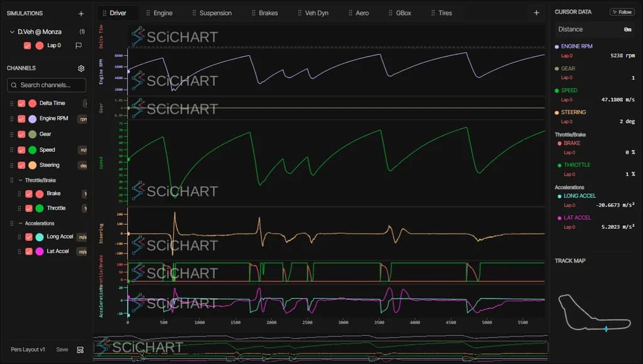The height and width of the screenshot is (364, 643).
Task: Collapse the D.Veh @ Monza simulation group
Action: (12, 32)
